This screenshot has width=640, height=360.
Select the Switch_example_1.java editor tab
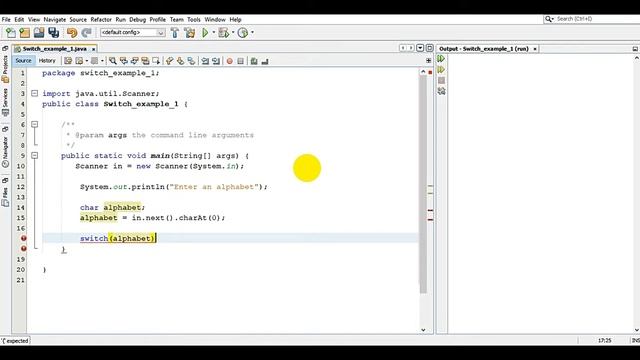(54, 49)
